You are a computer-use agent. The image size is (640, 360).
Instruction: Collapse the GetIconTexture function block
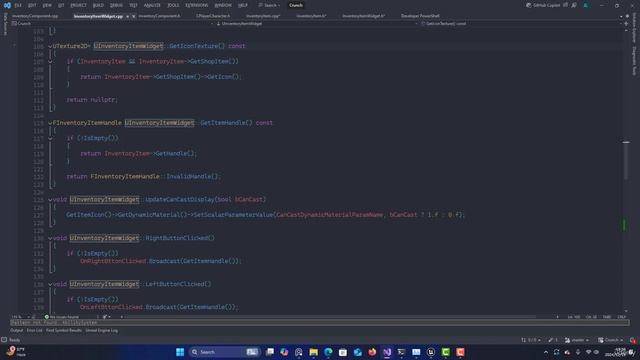(50, 46)
